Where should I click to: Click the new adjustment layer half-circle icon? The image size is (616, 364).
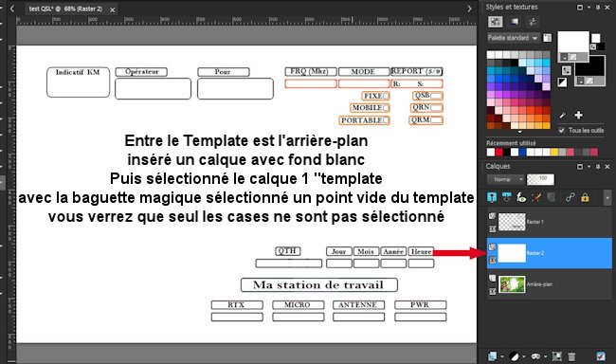[515, 356]
